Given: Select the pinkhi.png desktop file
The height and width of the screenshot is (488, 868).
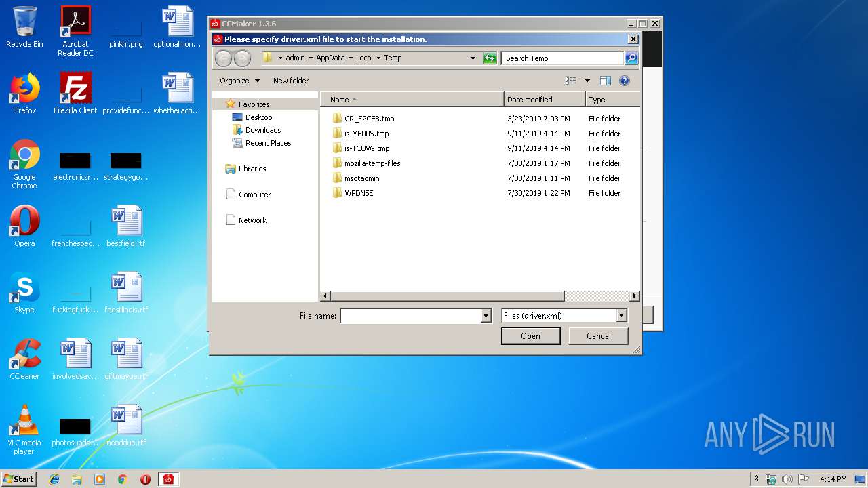Looking at the screenshot, I should pos(126,31).
